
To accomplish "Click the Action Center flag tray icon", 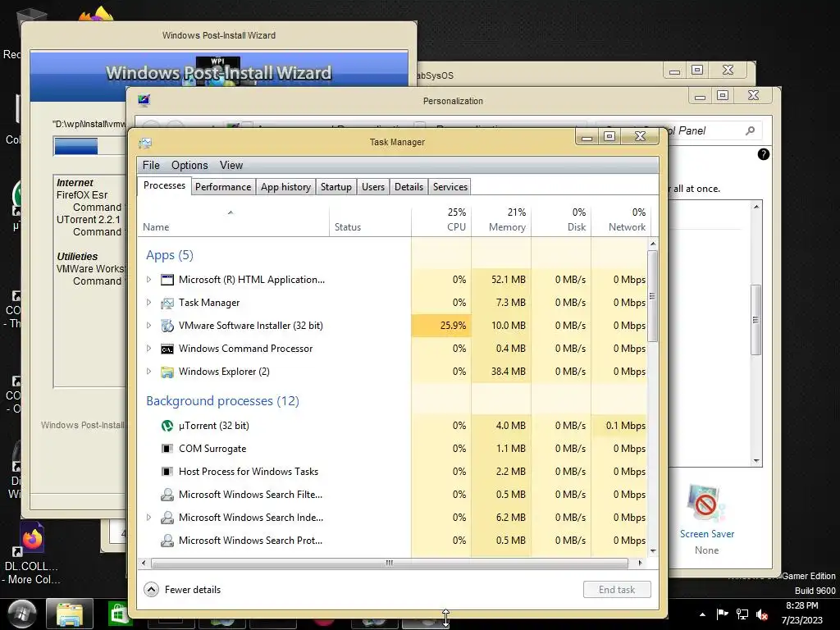I will (722, 614).
